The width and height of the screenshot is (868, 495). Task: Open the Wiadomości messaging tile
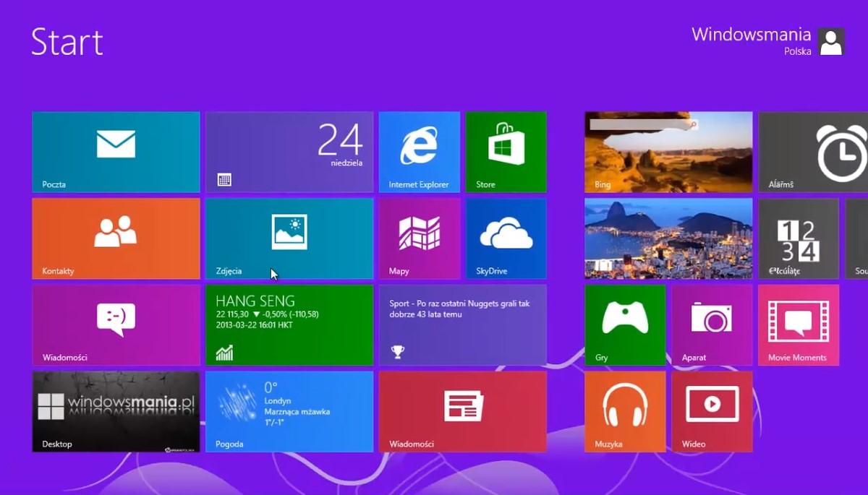click(x=116, y=325)
